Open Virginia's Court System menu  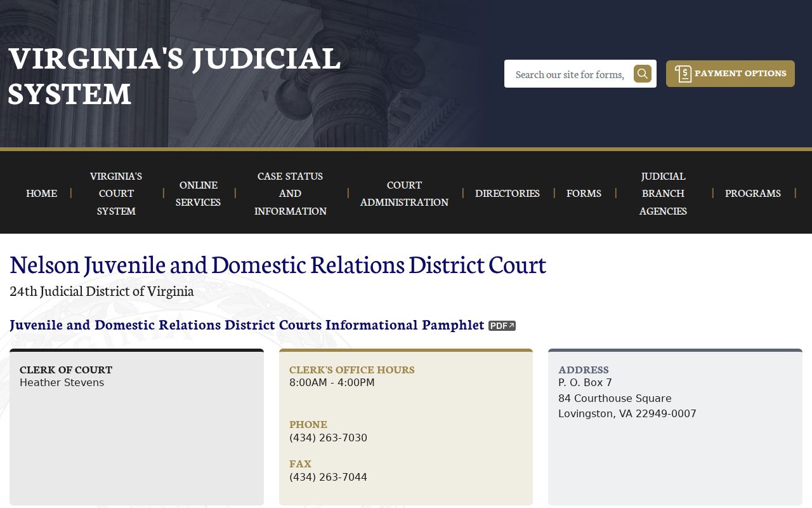click(x=116, y=193)
